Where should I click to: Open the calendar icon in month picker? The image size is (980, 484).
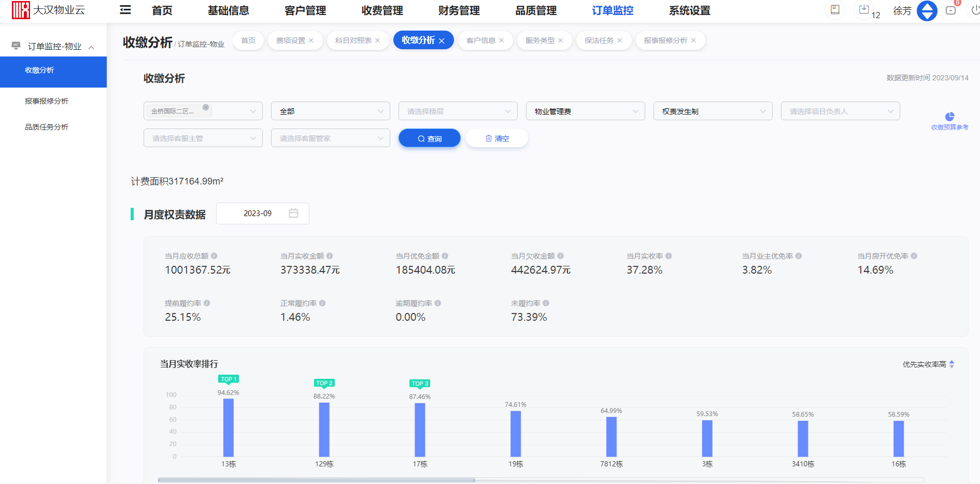[293, 213]
